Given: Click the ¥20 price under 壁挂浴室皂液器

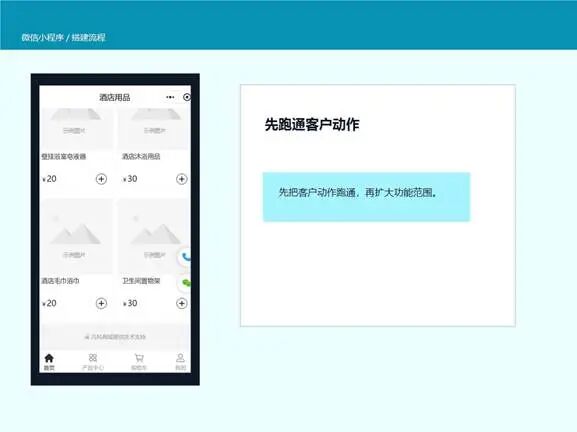Looking at the screenshot, I should click(x=49, y=179).
